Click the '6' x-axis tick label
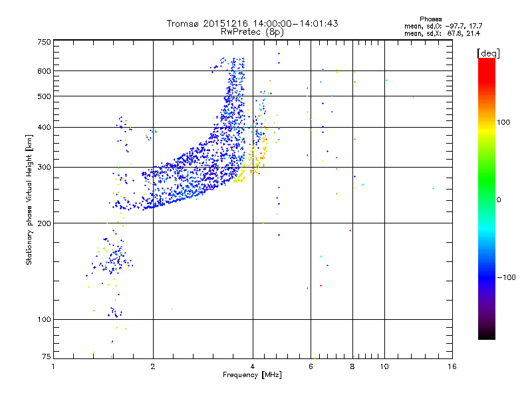The image size is (532, 399). pyautogui.click(x=311, y=366)
